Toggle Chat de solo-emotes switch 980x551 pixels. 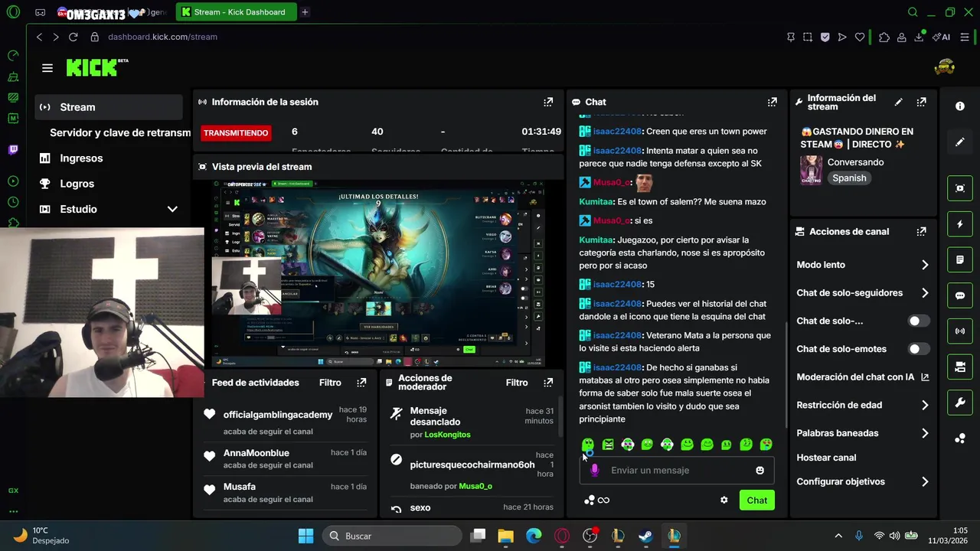(919, 349)
